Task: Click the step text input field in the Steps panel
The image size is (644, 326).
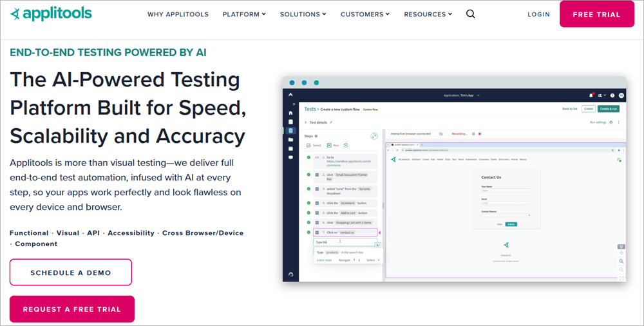Action: (x=343, y=243)
